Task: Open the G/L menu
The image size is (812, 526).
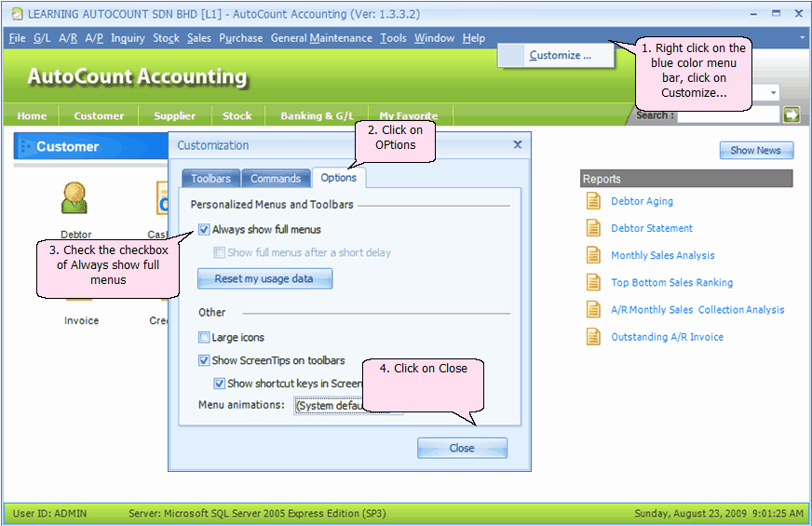Action: tap(42, 38)
